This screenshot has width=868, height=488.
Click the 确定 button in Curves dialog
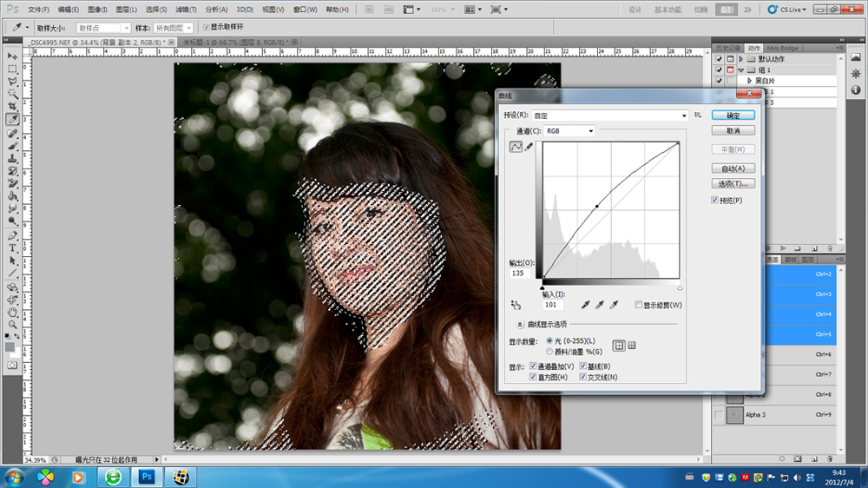733,115
